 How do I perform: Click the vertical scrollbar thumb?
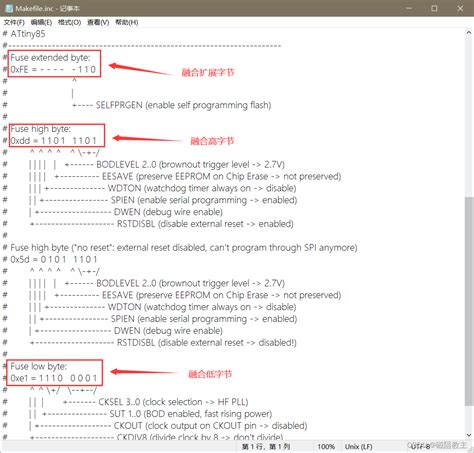point(469,301)
